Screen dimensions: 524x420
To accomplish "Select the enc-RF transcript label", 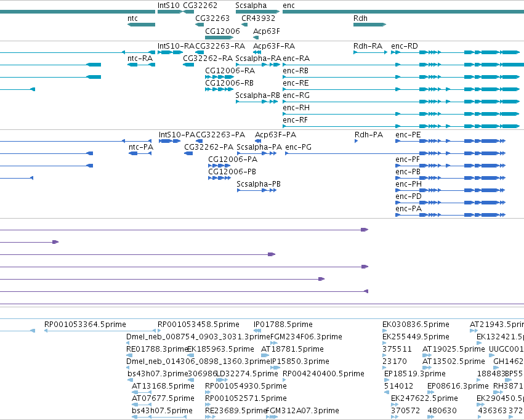I will coord(295,120).
